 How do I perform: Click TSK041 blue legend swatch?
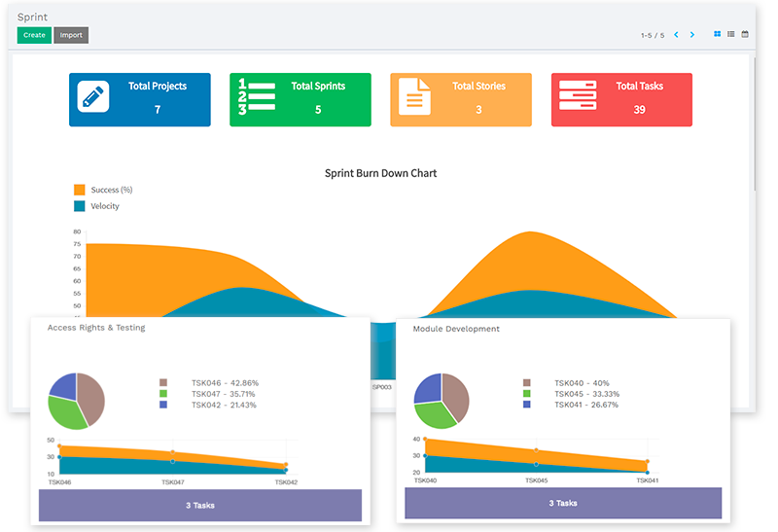tap(527, 405)
